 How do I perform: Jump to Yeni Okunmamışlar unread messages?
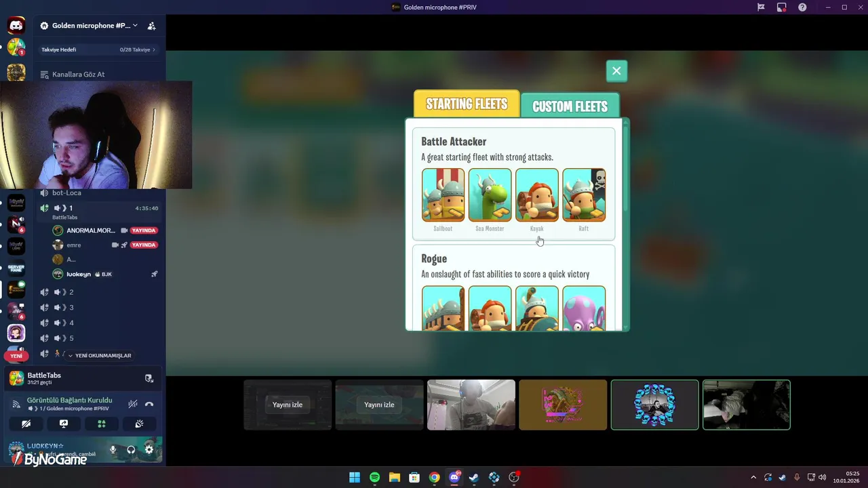click(x=99, y=355)
